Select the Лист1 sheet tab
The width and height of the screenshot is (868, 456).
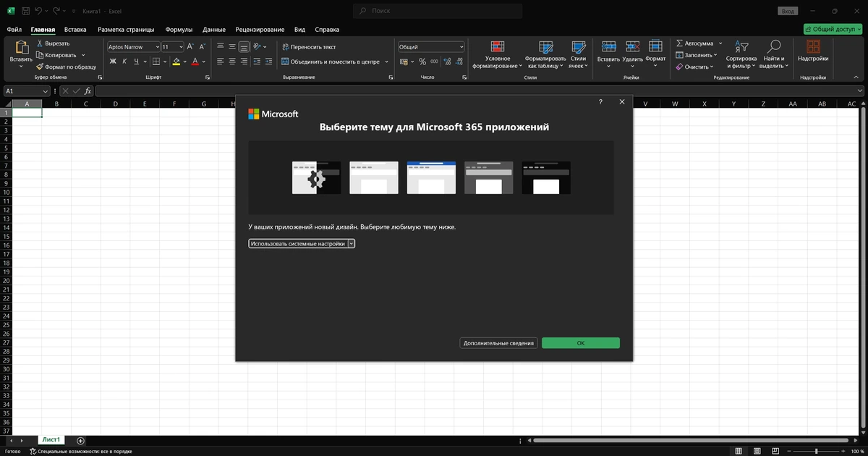coord(51,439)
